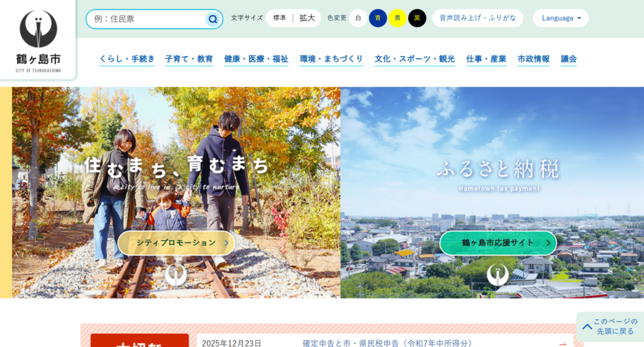Click the crane emblem on the autumn photo
This screenshot has width=644, height=347.
176,275
